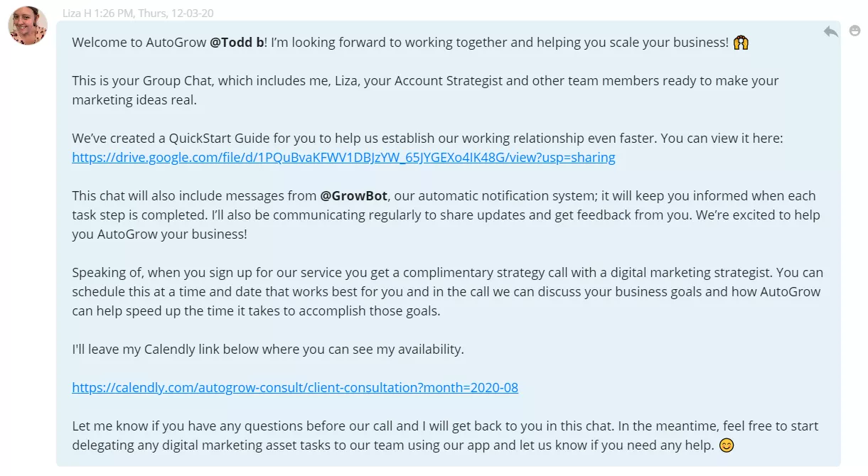The image size is (868, 476).
Task: Click Liza H's profile avatar
Action: (x=26, y=26)
